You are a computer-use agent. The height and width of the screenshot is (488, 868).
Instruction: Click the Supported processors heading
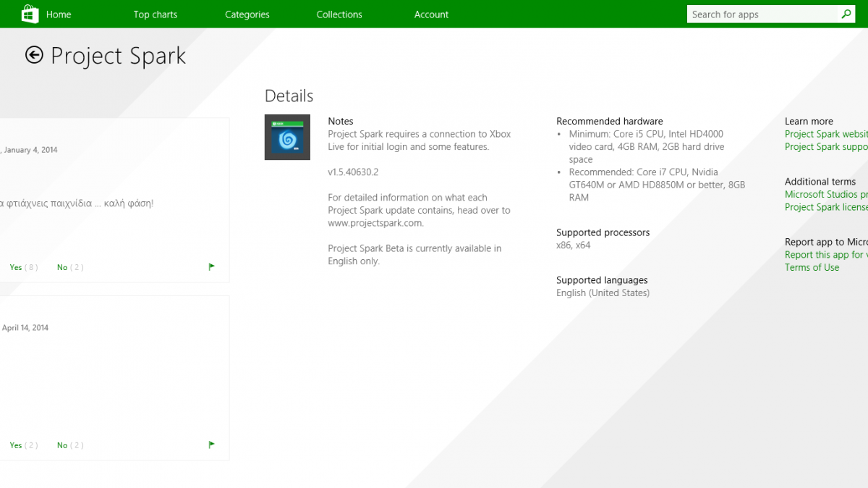(603, 233)
